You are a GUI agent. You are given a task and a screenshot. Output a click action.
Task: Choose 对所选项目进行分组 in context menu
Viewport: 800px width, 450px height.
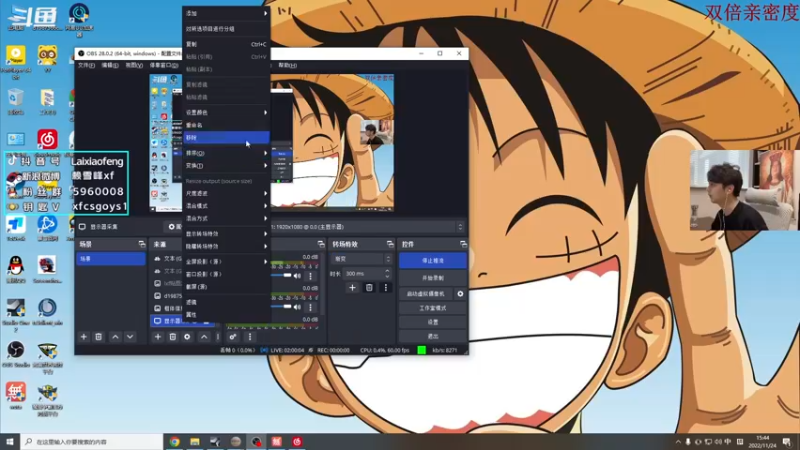click(x=227, y=29)
